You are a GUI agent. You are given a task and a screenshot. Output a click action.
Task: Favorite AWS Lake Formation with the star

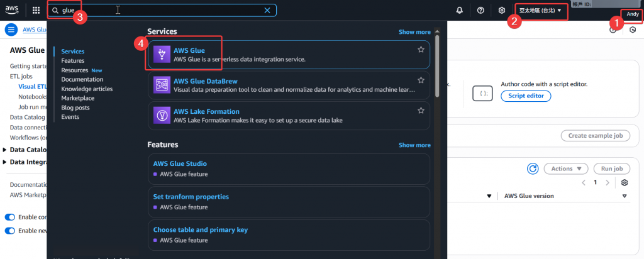click(421, 111)
